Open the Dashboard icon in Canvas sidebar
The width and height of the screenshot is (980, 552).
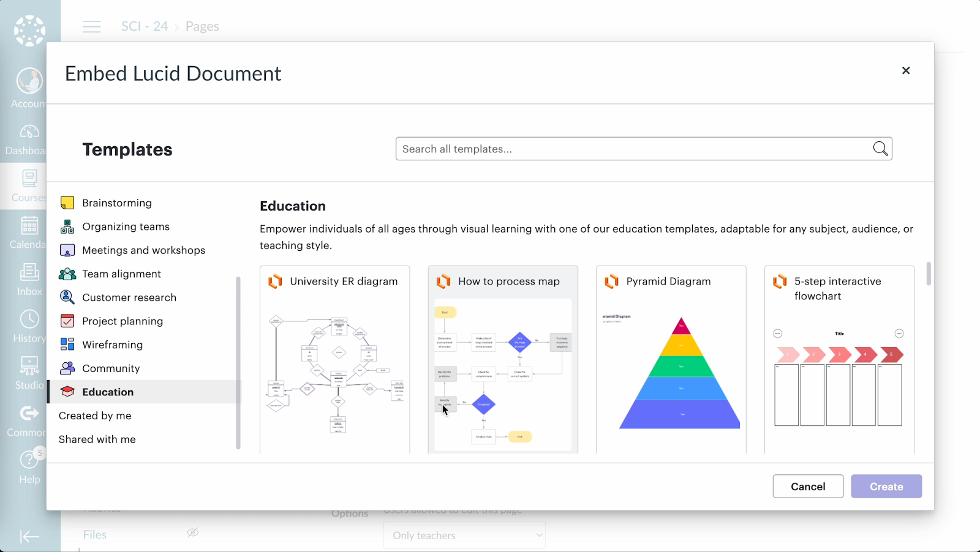pyautogui.click(x=29, y=132)
